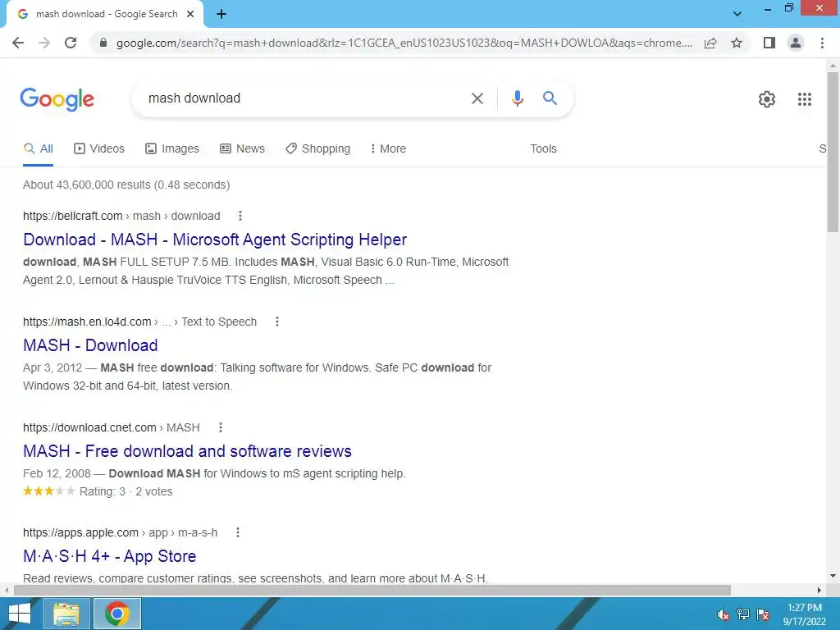
Task: View site information via the padlock icon
Action: [x=103, y=43]
